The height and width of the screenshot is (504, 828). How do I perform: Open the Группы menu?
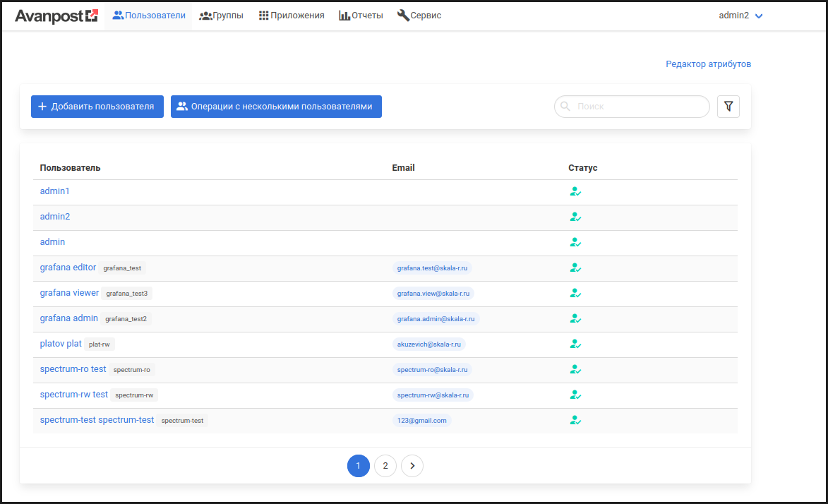tap(221, 16)
